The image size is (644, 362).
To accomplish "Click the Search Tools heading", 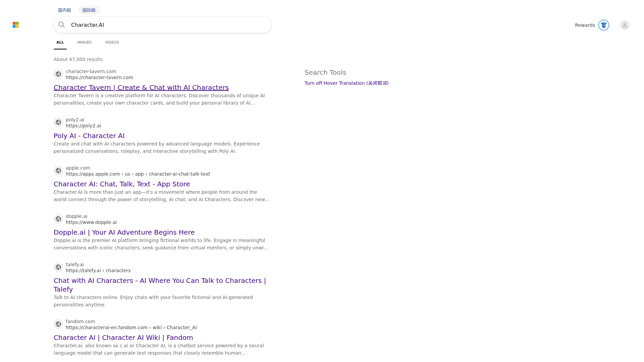I will [x=325, y=72].
